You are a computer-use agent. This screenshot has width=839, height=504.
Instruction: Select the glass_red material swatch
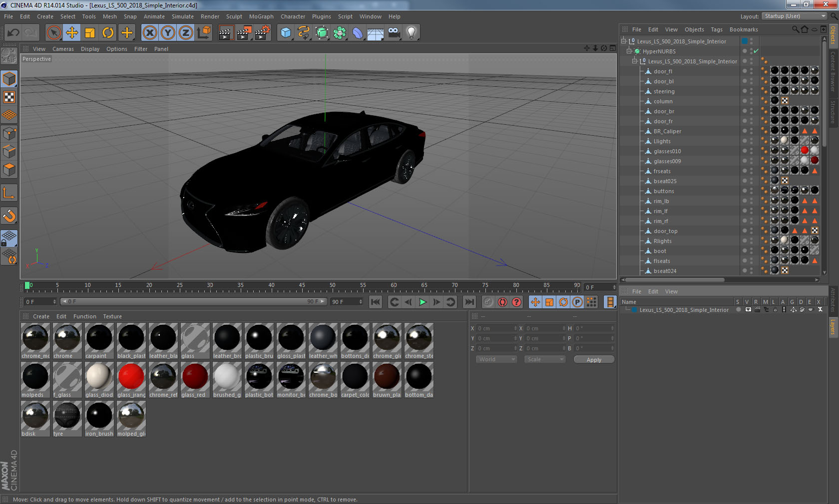[x=195, y=379]
